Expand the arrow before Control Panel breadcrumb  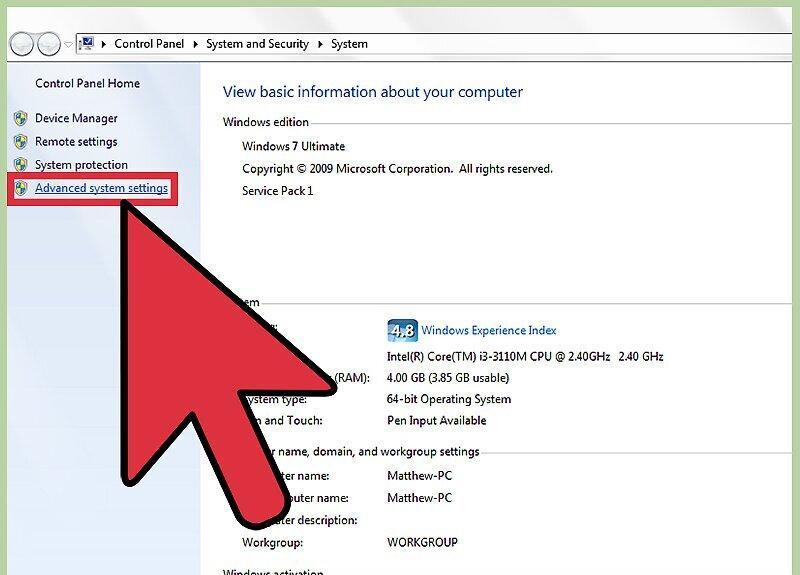(x=104, y=44)
